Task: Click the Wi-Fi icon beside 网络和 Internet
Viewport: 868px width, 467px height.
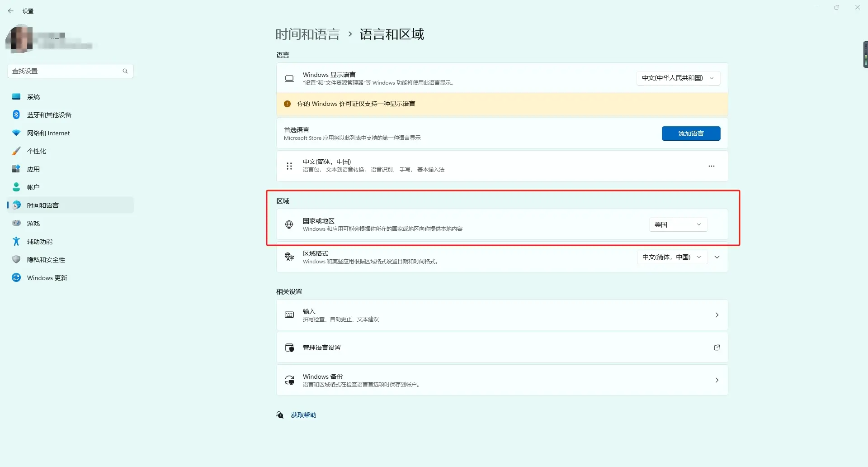Action: click(16, 133)
